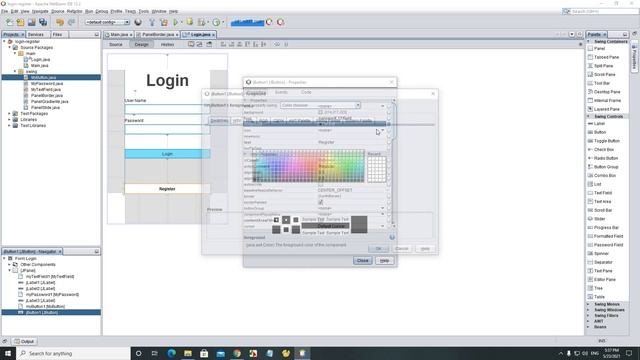Open Microsoft Edge from taskbar
Screen dimensions: 640x360
(171, 353)
